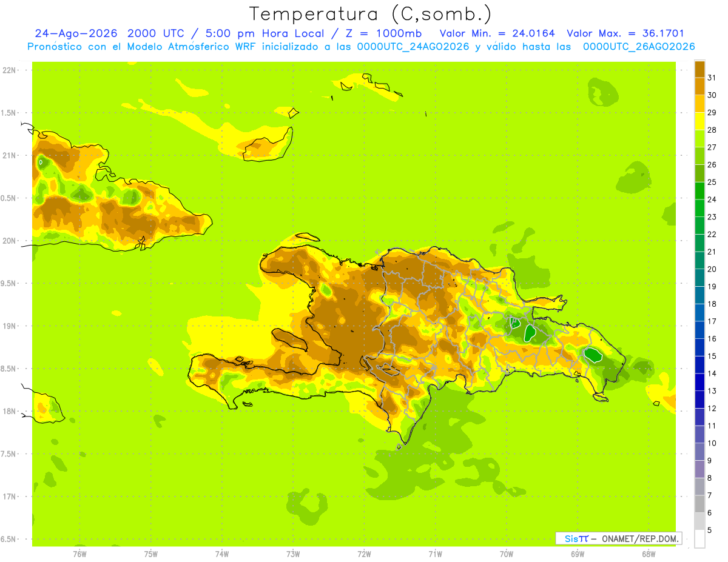This screenshot has width=728, height=562.
Task: Click the 17 degree blue legend swatch
Action: tap(699, 313)
